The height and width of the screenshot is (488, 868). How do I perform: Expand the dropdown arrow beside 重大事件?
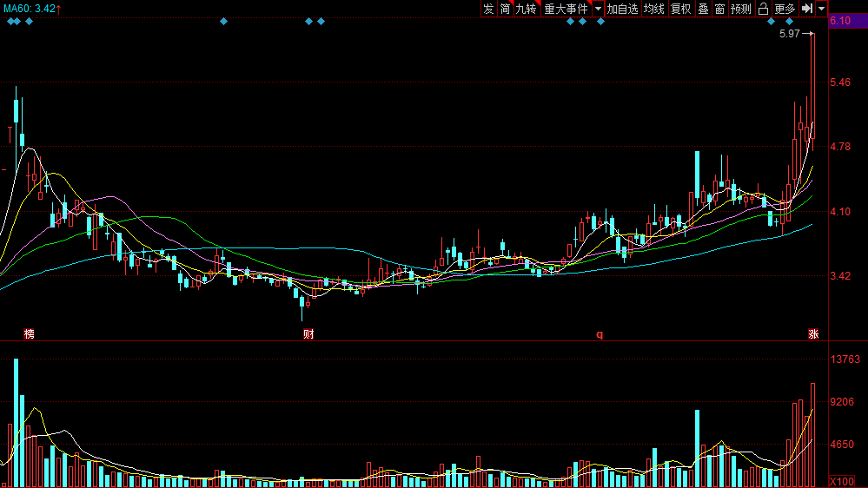(598, 9)
